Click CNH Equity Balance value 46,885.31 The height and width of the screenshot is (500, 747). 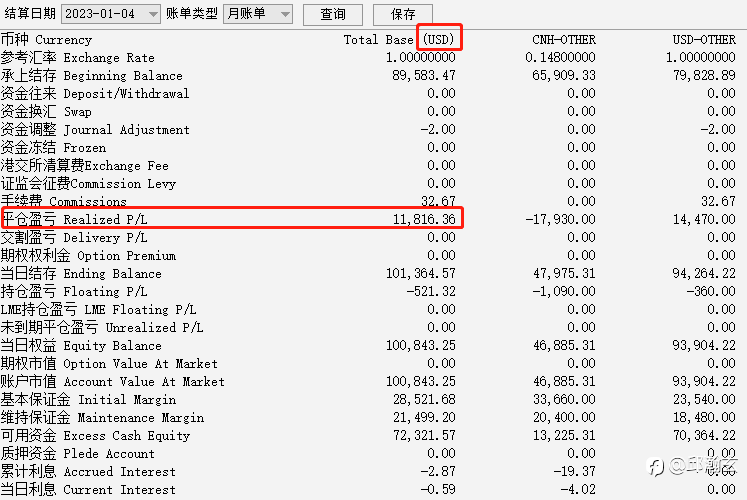[x=564, y=345]
